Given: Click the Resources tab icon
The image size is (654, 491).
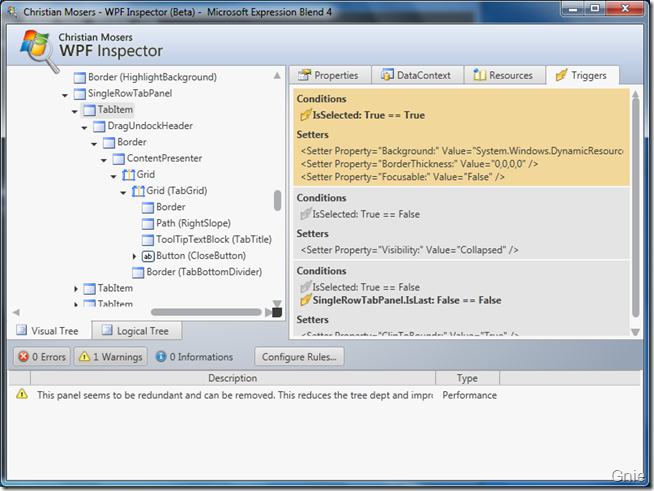Looking at the screenshot, I should click(x=480, y=75).
